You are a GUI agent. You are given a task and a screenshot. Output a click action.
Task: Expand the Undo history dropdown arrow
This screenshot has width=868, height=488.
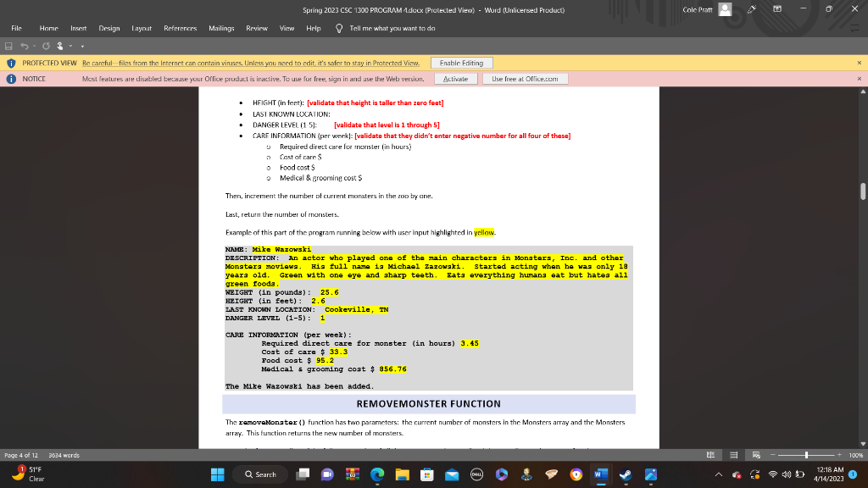tap(34, 46)
